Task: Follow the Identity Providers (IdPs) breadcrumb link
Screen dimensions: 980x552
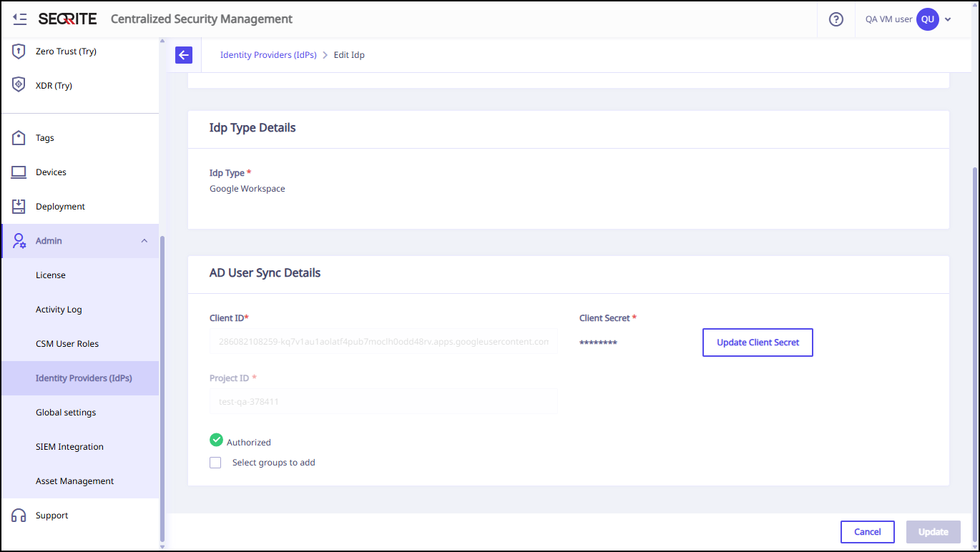Action: tap(268, 55)
